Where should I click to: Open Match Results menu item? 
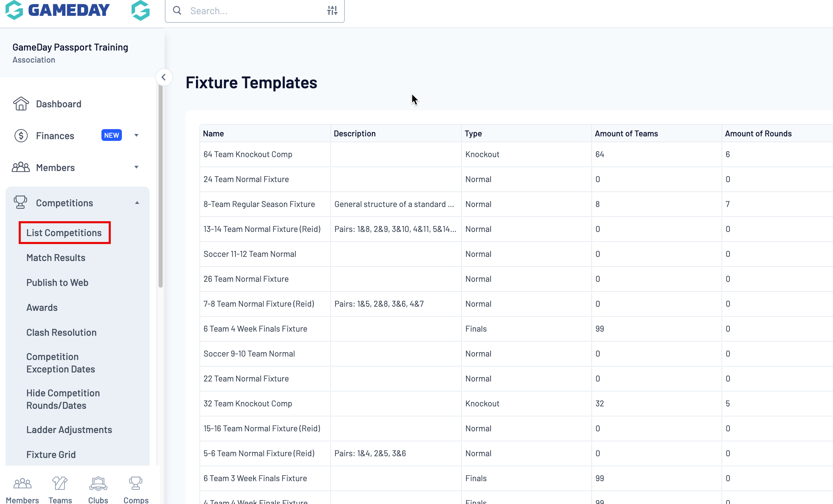click(x=56, y=258)
